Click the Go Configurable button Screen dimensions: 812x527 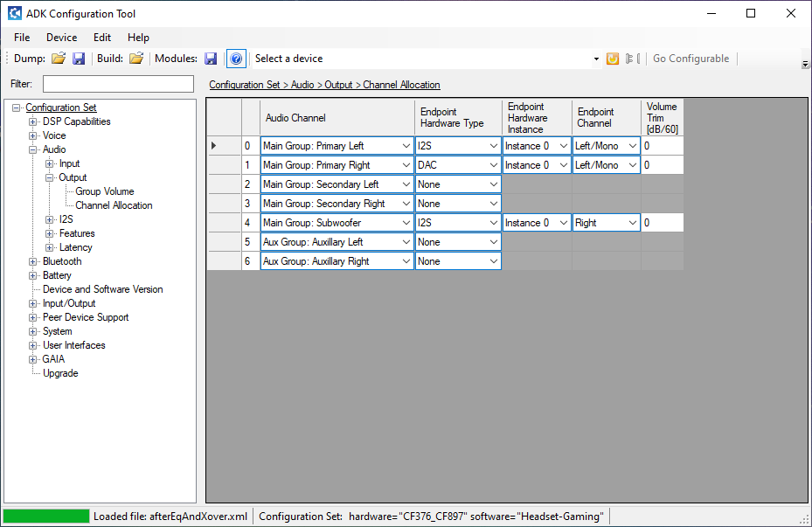[x=691, y=59]
